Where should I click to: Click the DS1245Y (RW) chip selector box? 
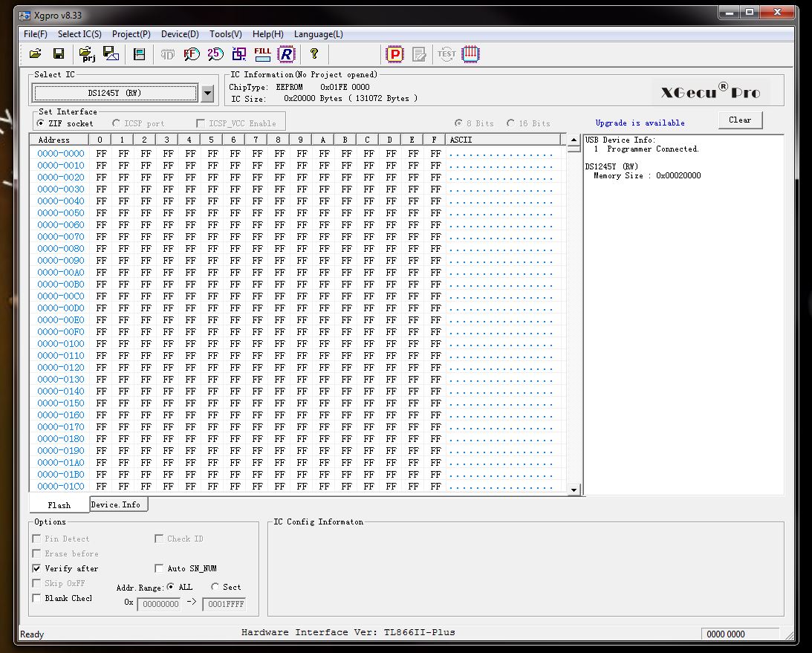(115, 93)
